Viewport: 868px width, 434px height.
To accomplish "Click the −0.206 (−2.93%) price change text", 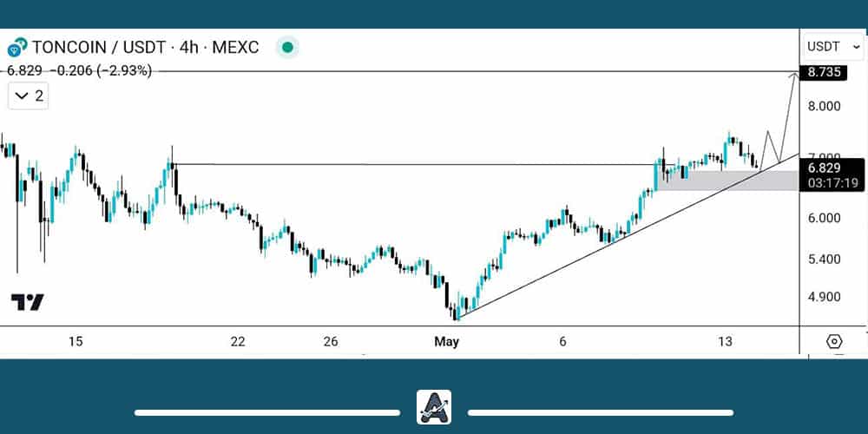I will (102, 71).
